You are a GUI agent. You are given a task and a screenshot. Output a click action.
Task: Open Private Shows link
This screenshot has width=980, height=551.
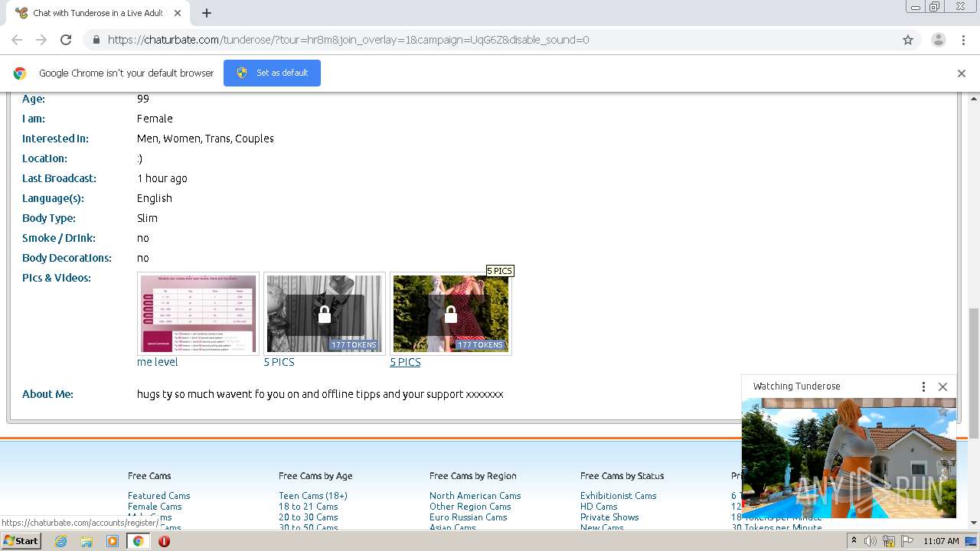[x=609, y=517]
